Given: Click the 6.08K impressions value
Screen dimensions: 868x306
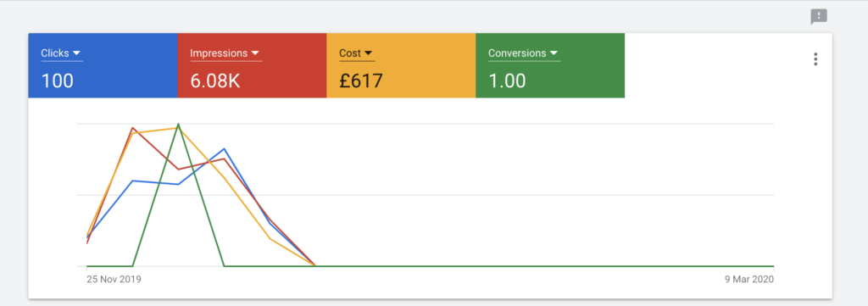Looking at the screenshot, I should click(x=214, y=81).
